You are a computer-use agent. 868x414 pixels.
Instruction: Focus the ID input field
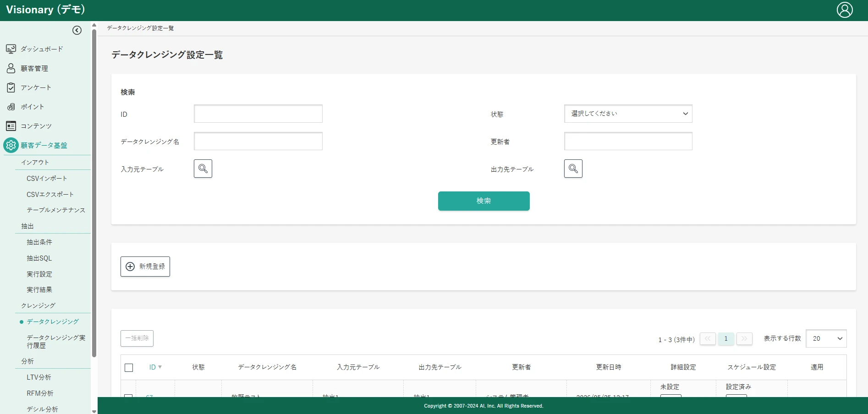(258, 114)
